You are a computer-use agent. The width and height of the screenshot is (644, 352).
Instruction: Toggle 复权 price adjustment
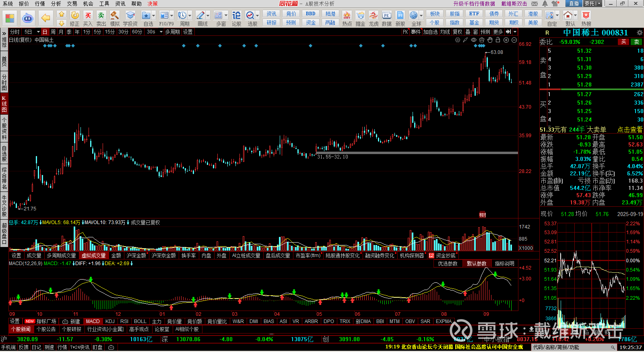click(x=458, y=32)
